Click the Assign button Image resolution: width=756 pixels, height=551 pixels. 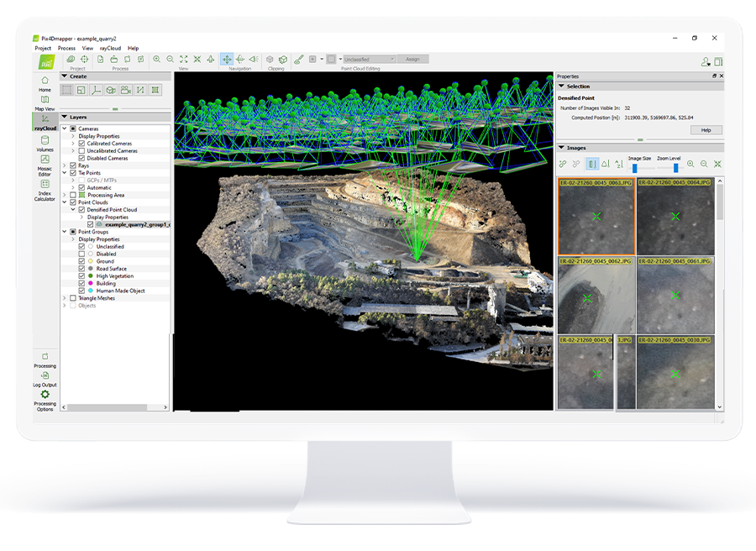pyautogui.click(x=413, y=60)
